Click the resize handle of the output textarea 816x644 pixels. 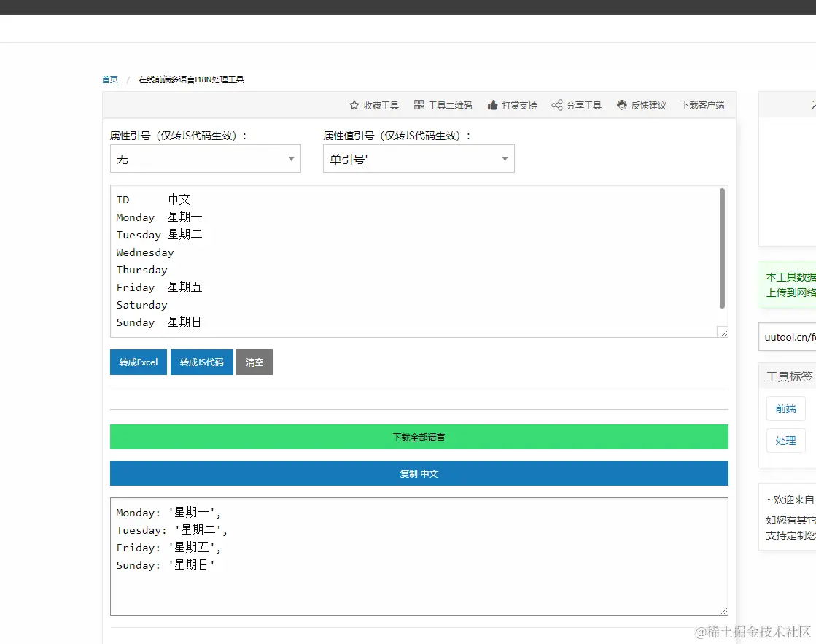coord(723,610)
